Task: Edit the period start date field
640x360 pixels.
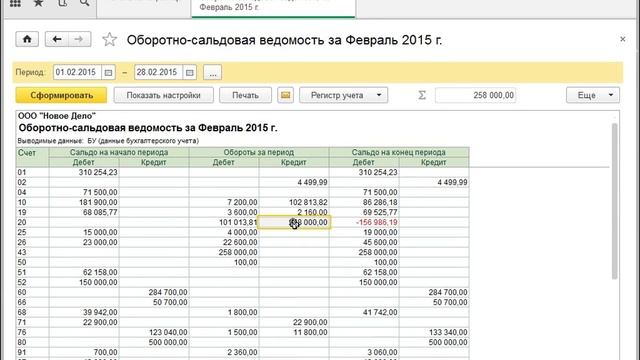Action: click(x=78, y=73)
